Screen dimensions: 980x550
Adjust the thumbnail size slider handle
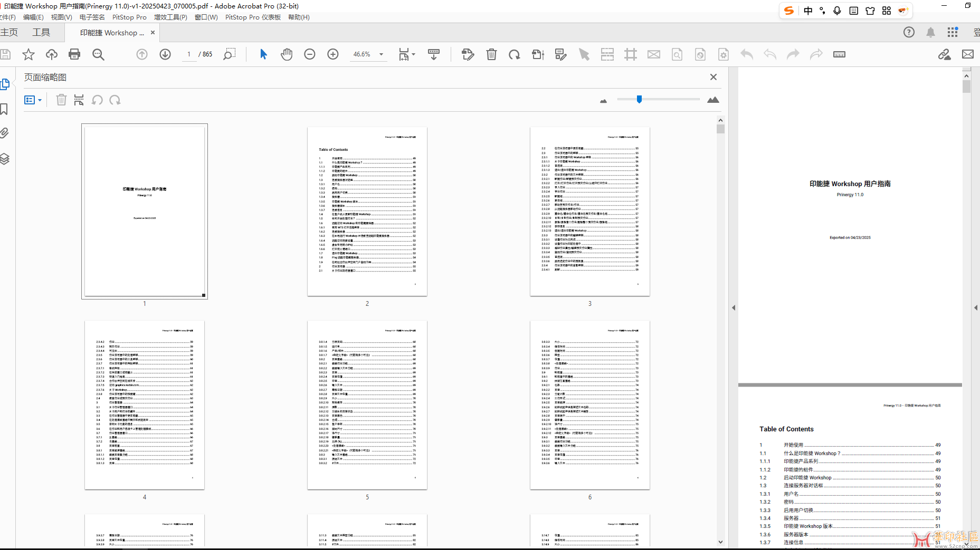(x=639, y=99)
